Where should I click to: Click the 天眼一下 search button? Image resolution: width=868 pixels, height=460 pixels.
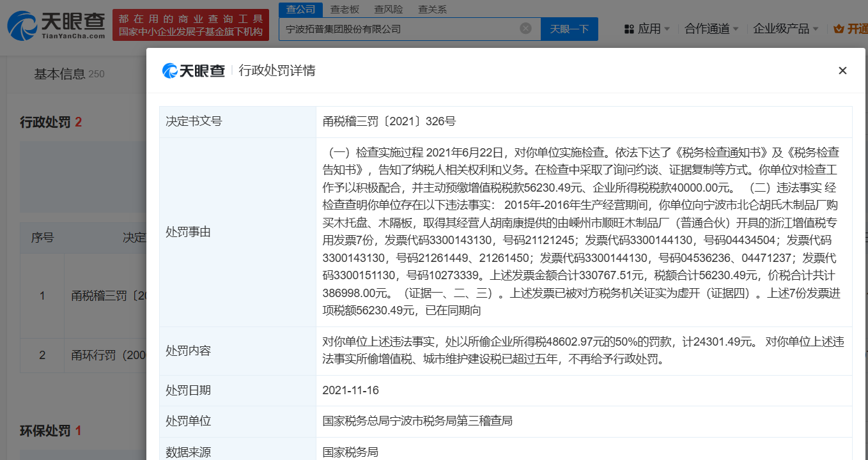tap(570, 29)
